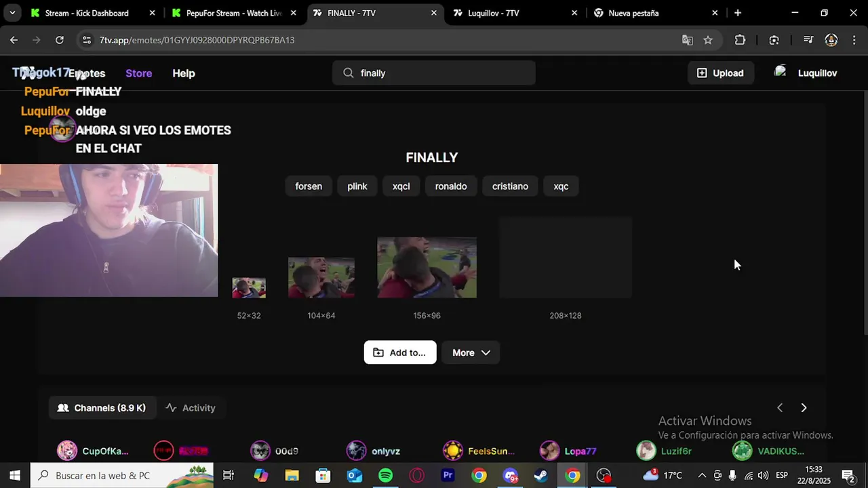Open Google Lens from the toolbar
Screen dimensions: 868x488
774,40
